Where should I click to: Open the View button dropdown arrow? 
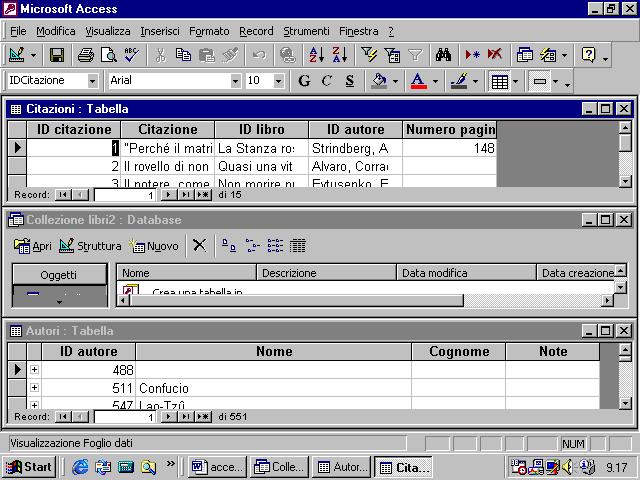(x=33, y=55)
